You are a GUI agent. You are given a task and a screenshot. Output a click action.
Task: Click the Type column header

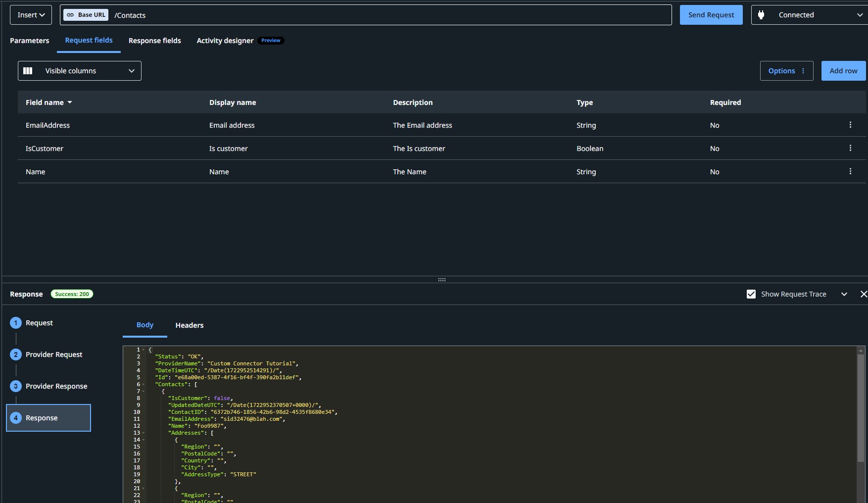coord(584,102)
